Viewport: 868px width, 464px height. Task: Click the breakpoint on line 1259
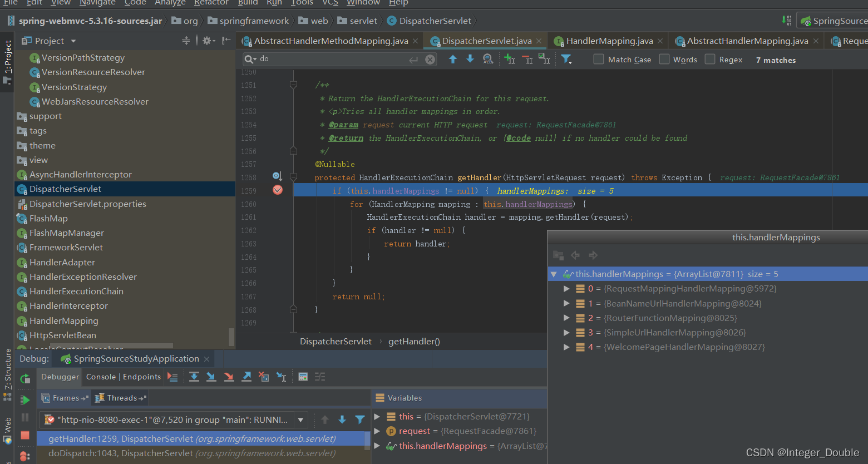(x=278, y=190)
